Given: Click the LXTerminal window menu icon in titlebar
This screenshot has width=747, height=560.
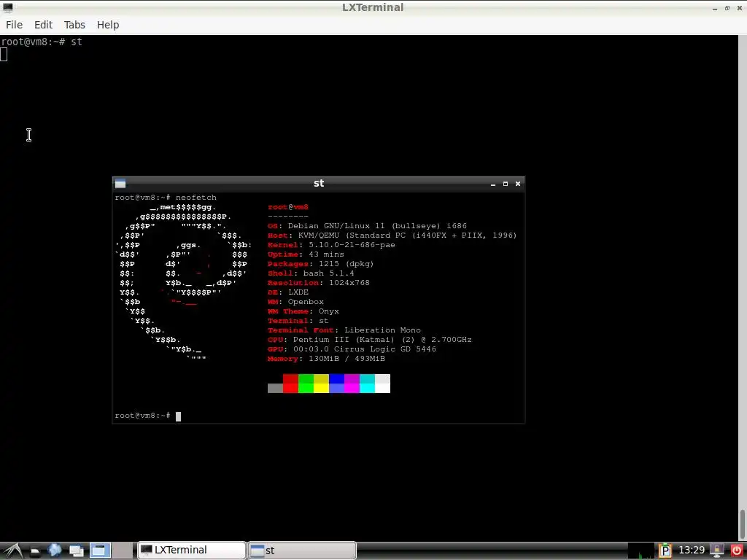Looking at the screenshot, I should coord(7,7).
